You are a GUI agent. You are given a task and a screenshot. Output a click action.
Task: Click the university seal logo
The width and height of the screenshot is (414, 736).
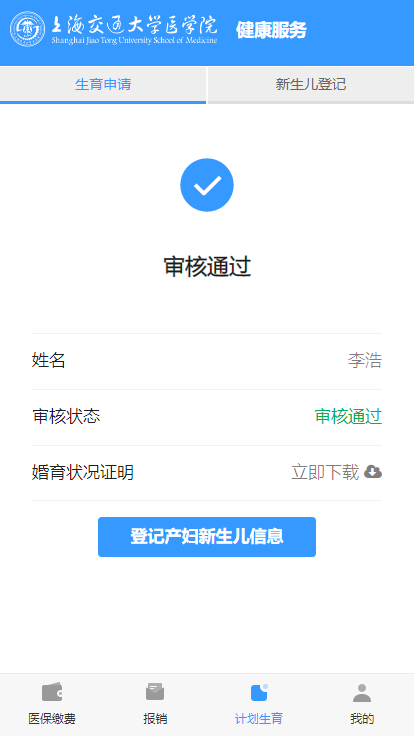28,29
